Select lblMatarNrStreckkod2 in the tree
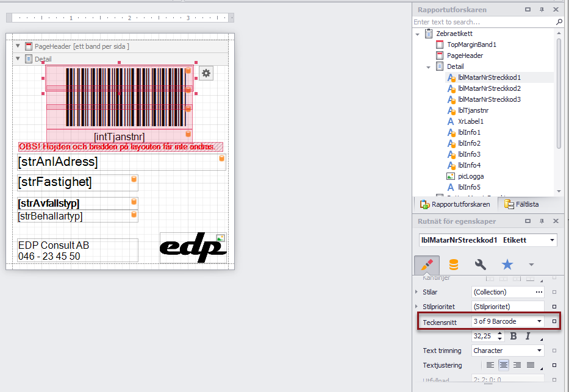Image resolution: width=569 pixels, height=392 pixels. click(x=489, y=88)
